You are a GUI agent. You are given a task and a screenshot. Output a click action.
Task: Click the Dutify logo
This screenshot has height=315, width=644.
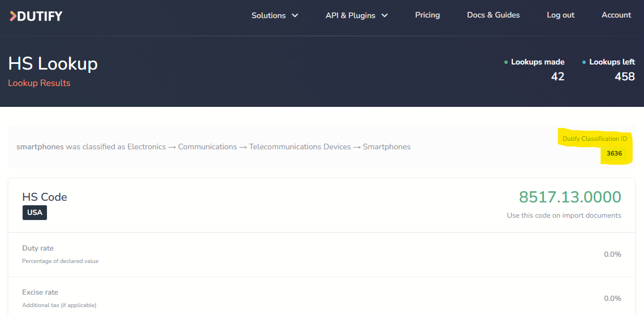(x=36, y=16)
